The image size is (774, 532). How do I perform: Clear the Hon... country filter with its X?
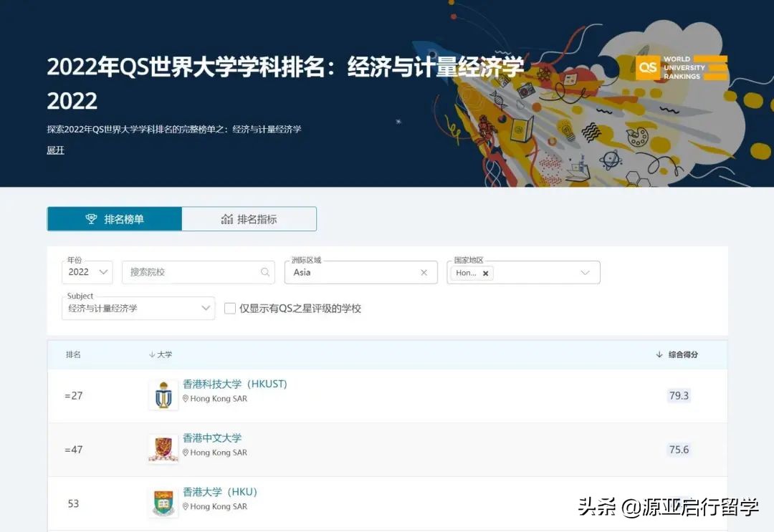point(485,273)
